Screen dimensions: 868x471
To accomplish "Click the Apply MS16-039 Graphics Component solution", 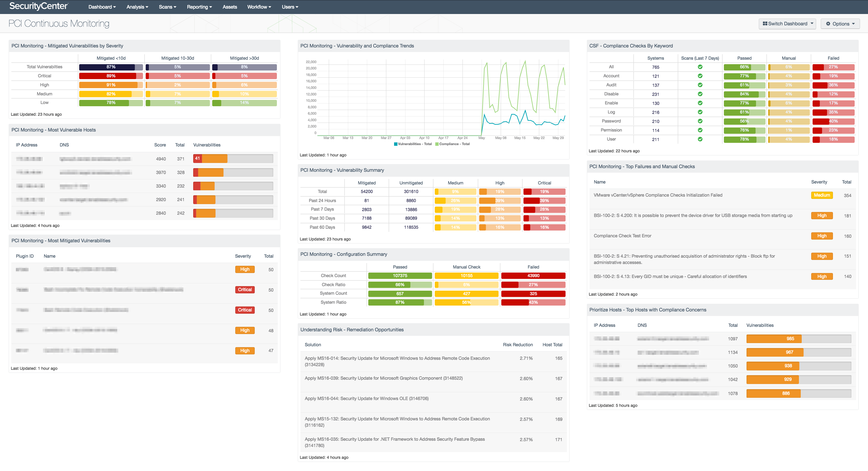I will (x=383, y=378).
